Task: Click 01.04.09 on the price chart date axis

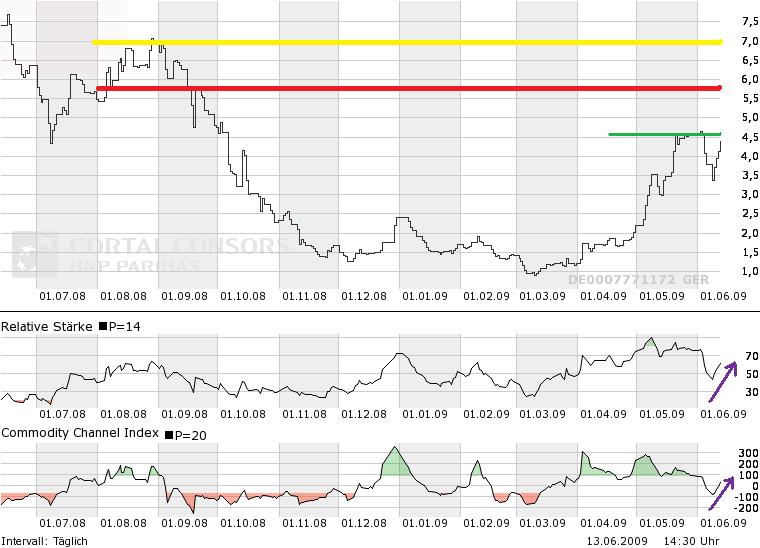Action: coord(603,296)
